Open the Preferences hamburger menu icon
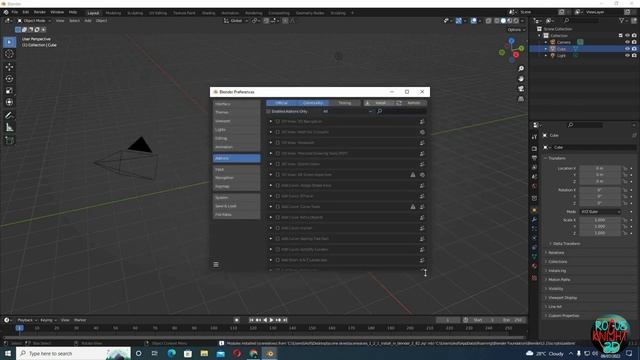Image resolution: width=640 pixels, height=360 pixels. tap(216, 264)
